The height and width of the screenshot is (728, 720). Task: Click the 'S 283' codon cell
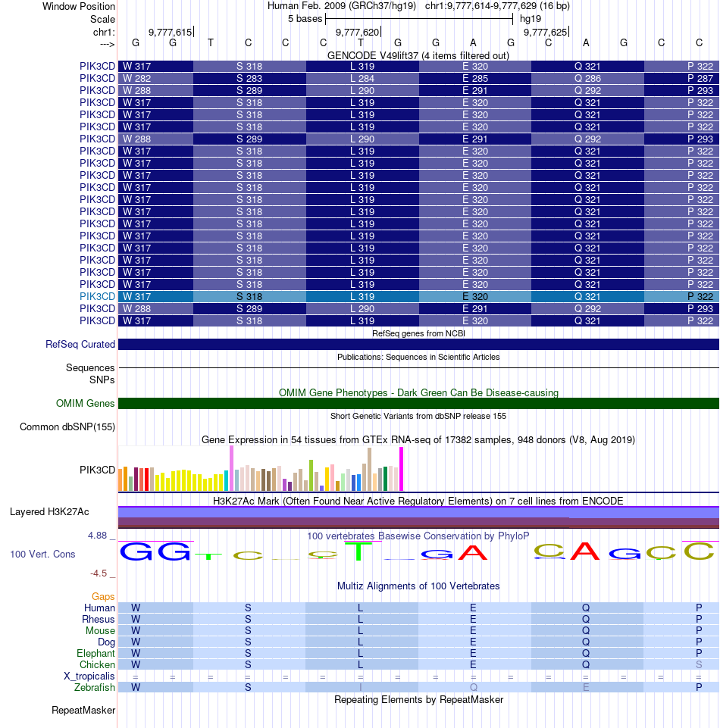[x=249, y=79]
